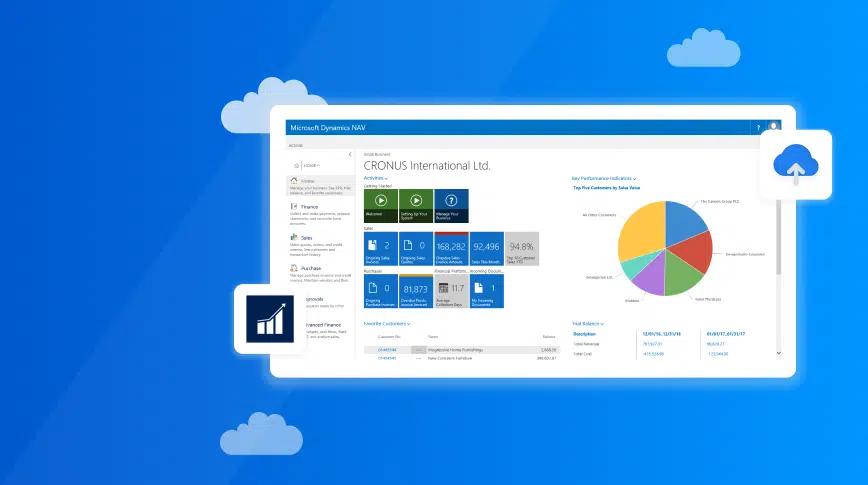The height and width of the screenshot is (485, 868).
Task: Open the Ongoing Sales Quotes tile
Action: 416,249
